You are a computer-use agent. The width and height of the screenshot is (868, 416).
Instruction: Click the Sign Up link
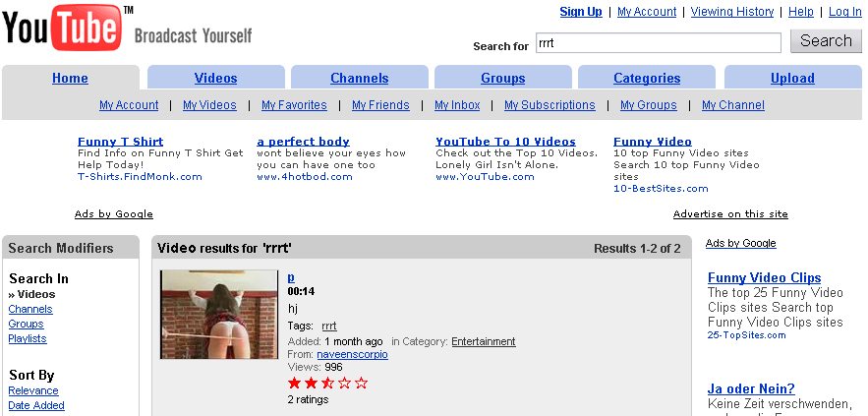click(x=581, y=12)
